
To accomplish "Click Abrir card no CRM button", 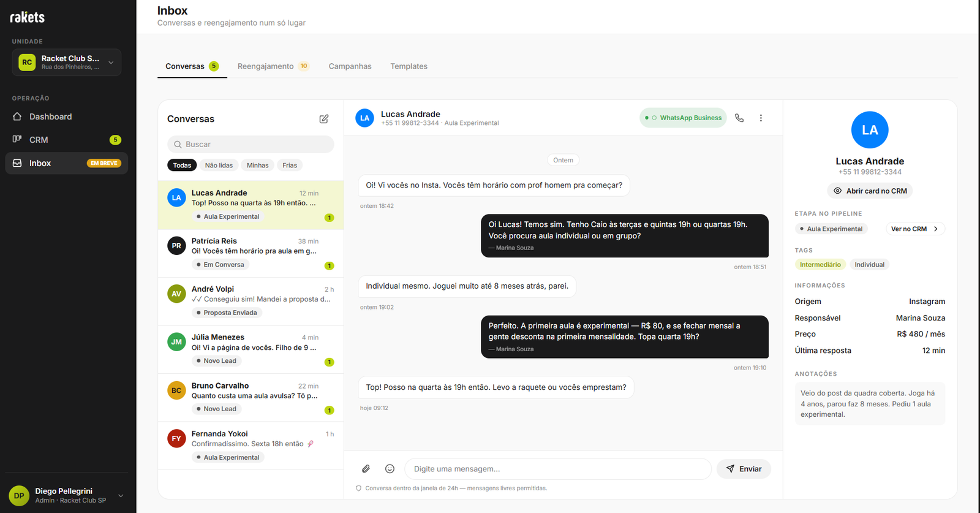I will [x=870, y=191].
